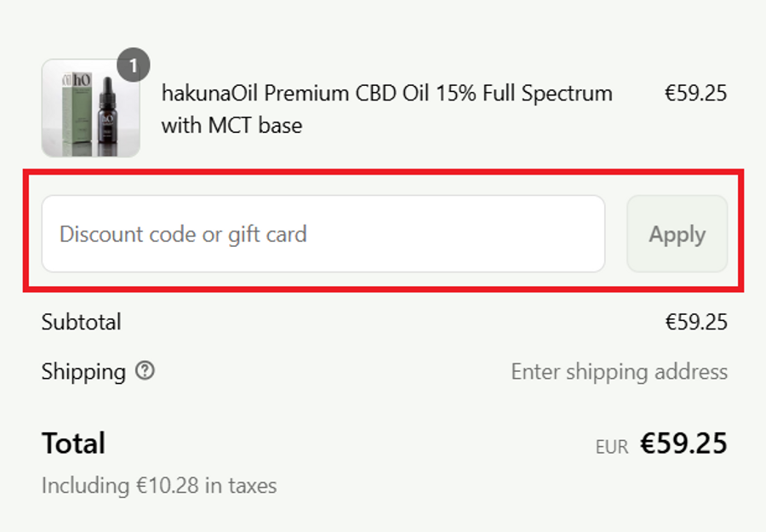Viewport: 766px width, 532px height.
Task: Click the Shipping label text
Action: pos(83,372)
